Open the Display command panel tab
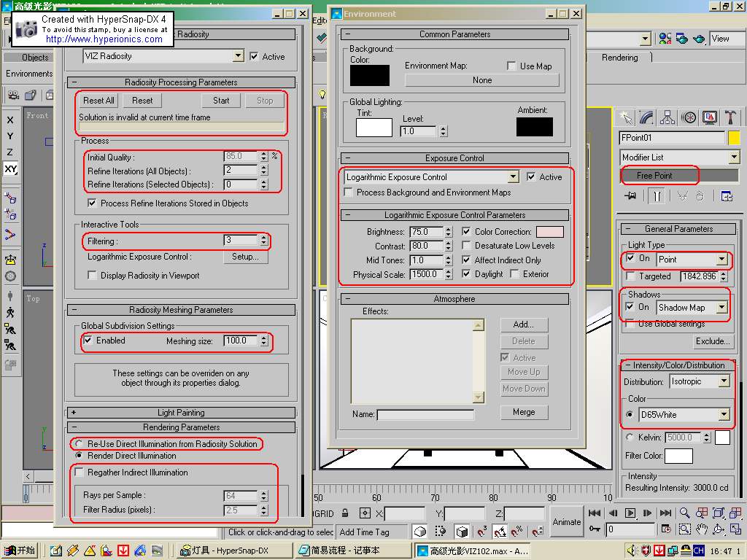The image size is (747, 560). pos(710,117)
